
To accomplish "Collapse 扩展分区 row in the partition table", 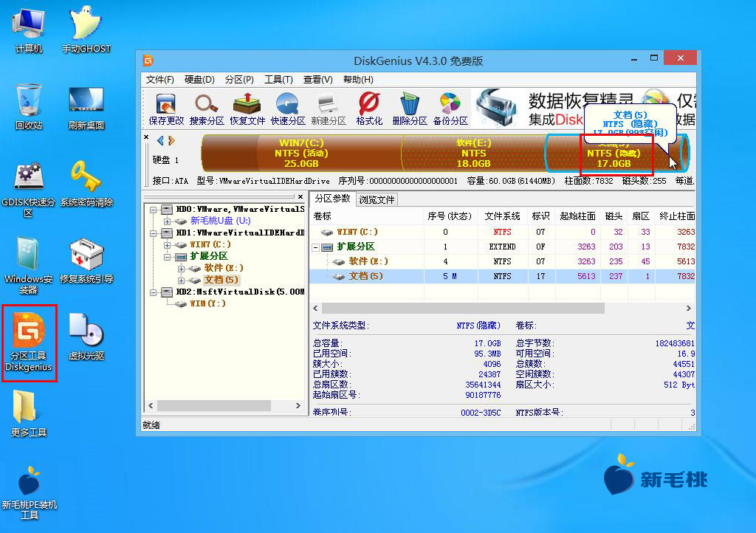I will pyautogui.click(x=316, y=247).
